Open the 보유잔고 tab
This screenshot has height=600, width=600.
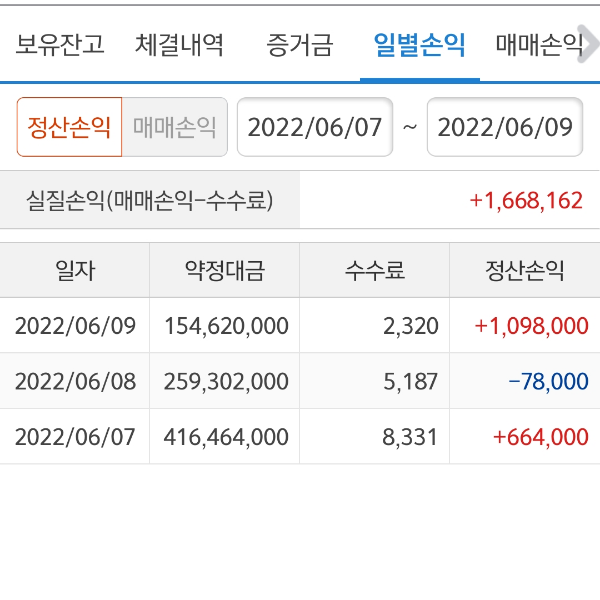coord(60,45)
